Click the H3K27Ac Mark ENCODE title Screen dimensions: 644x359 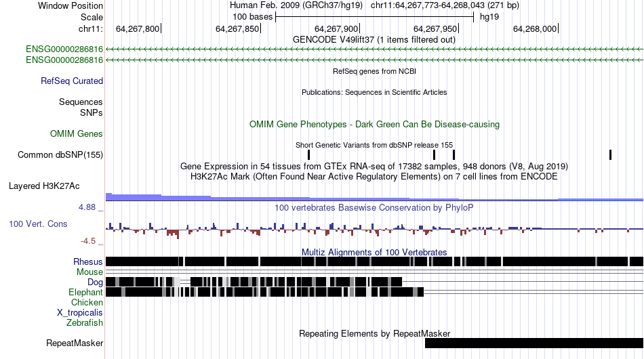click(x=374, y=176)
